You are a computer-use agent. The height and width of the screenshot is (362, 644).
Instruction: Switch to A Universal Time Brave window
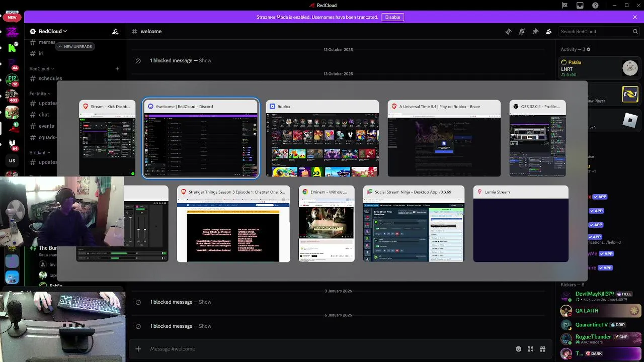coord(444,138)
